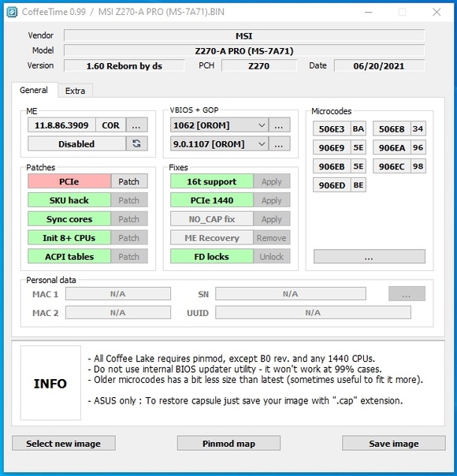Click the ME state refresh icon button
This screenshot has height=476, width=457.
tap(137, 143)
